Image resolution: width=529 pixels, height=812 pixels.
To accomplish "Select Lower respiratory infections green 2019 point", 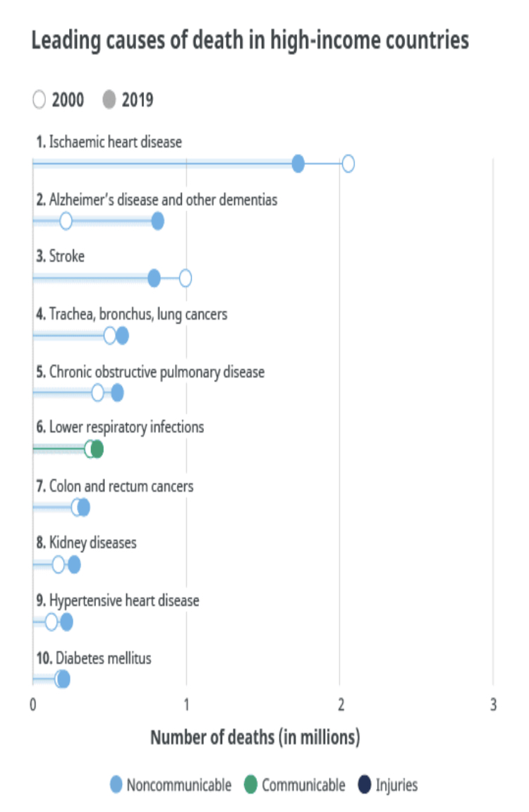I will pos(97,449).
